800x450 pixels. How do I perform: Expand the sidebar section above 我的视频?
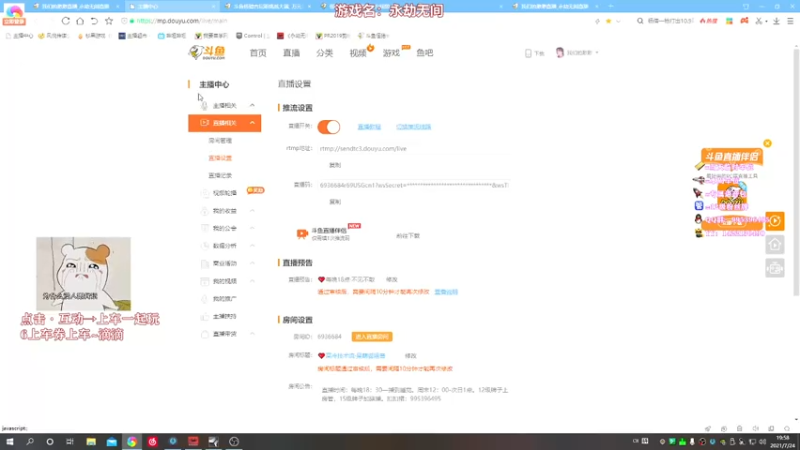252,263
